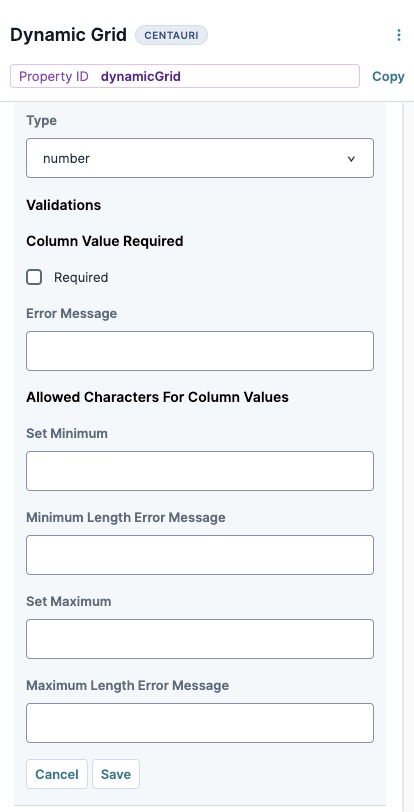Focus the Minimum Length Error Message box

(x=199, y=555)
